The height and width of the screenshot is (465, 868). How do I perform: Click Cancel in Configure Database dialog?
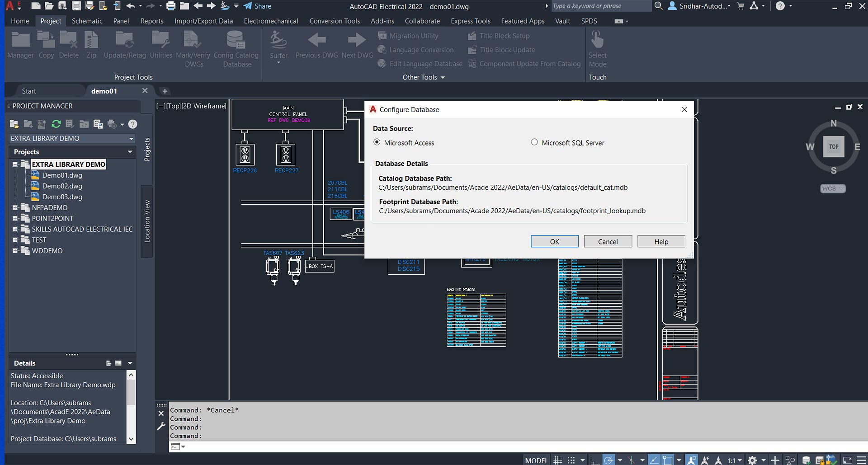[607, 242]
